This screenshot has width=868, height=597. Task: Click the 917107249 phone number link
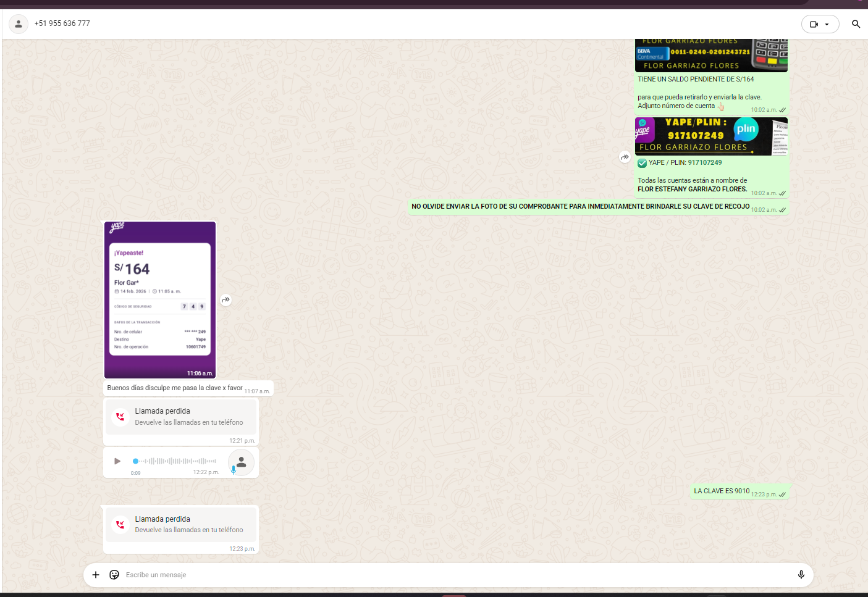[x=705, y=163]
